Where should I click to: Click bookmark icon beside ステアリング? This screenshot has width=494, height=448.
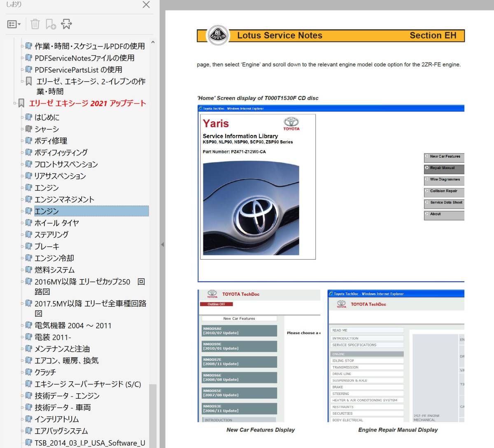(29, 234)
